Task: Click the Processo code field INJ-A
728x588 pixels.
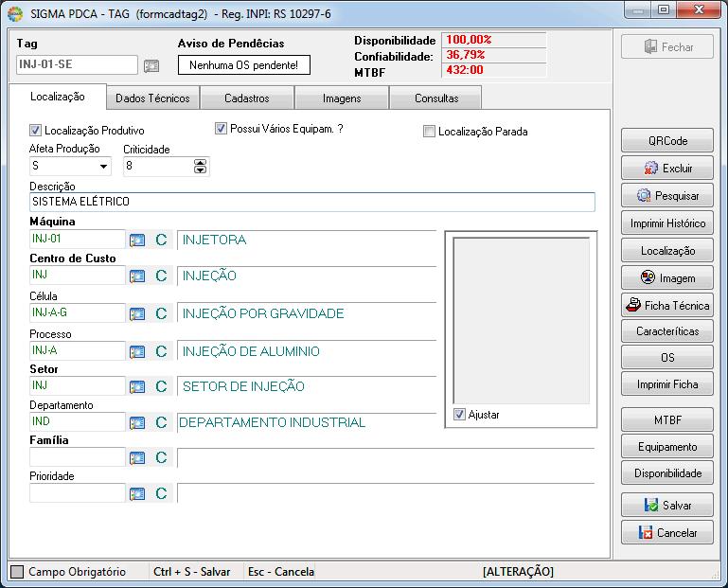Action: [77, 350]
